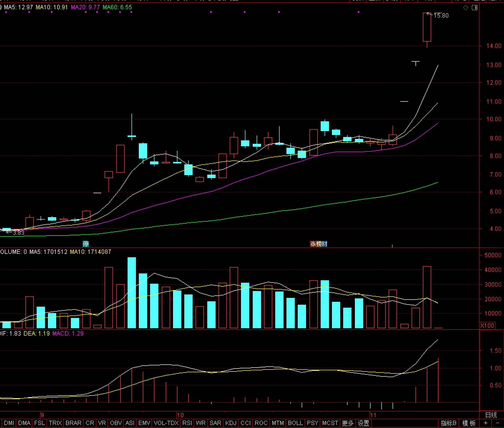Click the X100 volume scale label

(487, 326)
